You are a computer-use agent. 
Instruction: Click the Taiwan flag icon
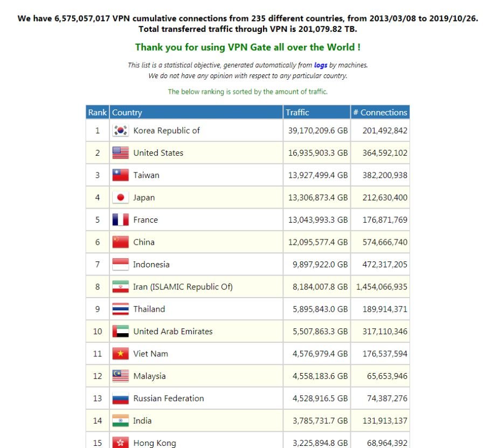(120, 175)
